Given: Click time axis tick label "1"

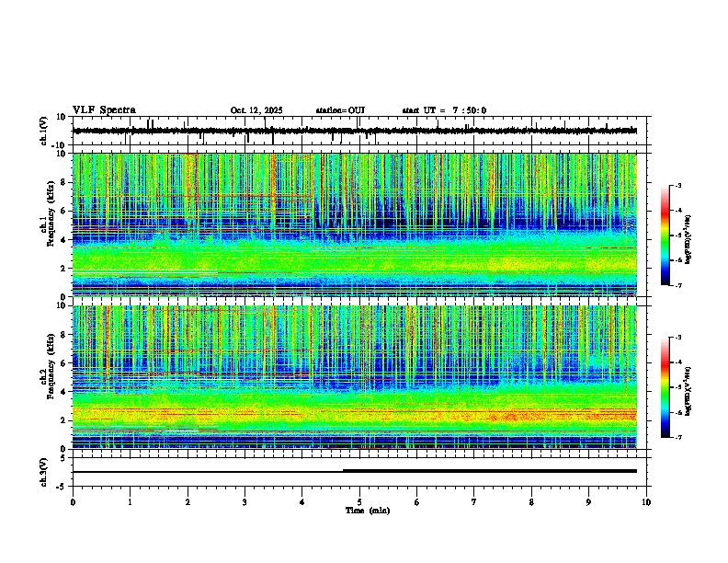Looking at the screenshot, I should click(130, 502).
